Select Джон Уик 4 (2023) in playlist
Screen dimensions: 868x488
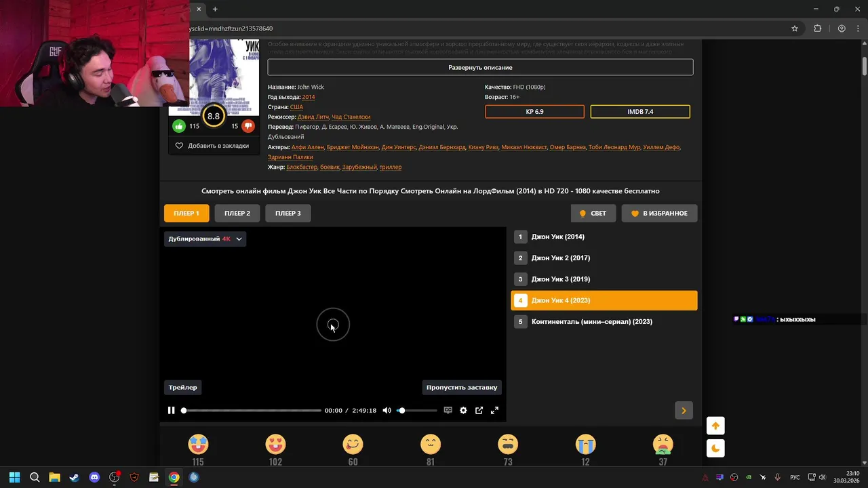tap(604, 300)
